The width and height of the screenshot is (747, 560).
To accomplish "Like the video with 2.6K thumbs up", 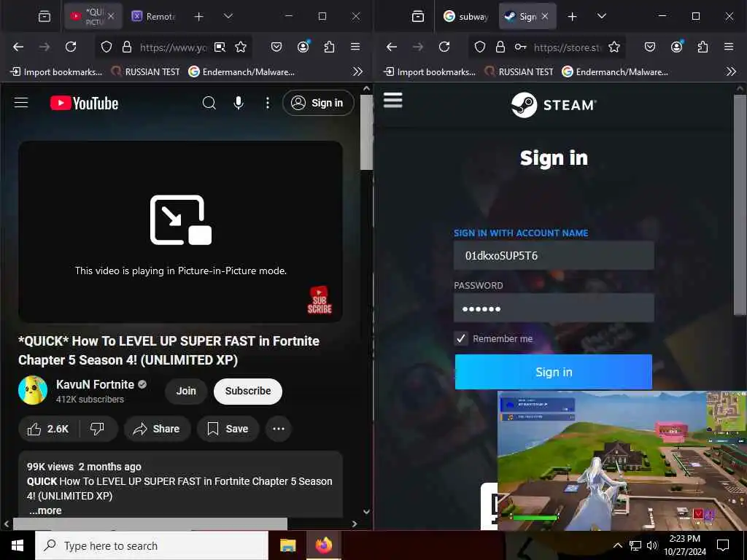I will click(49, 429).
